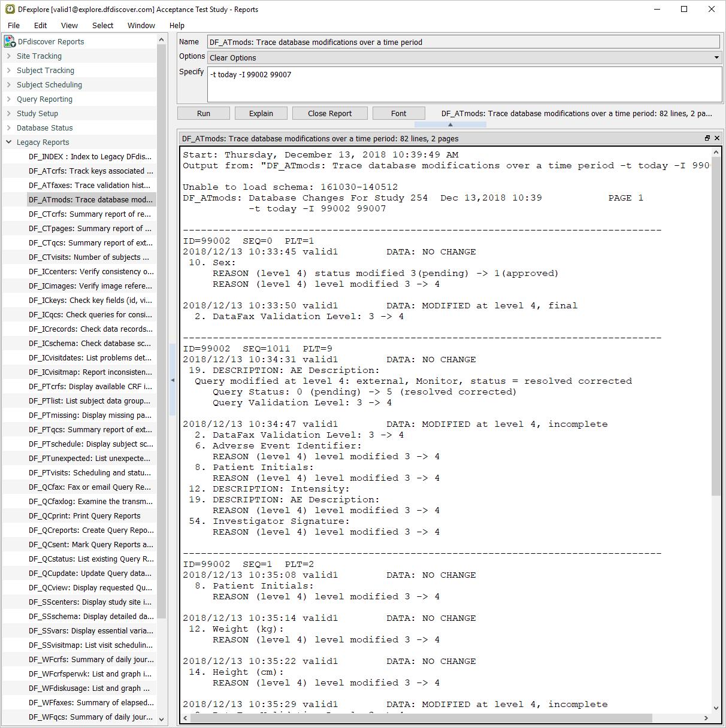Click the Explain button
Screen dimensions: 726x728
coord(261,113)
